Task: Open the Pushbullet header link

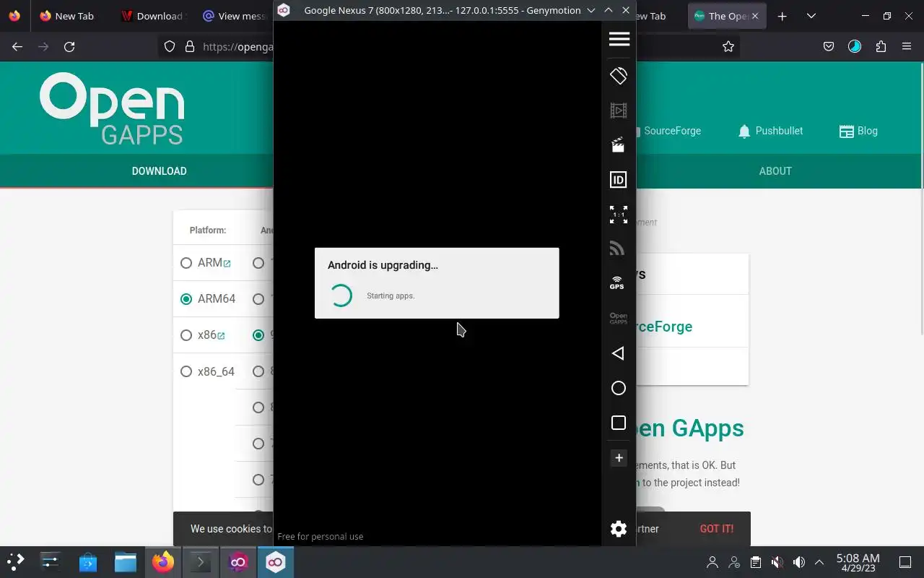Action: [771, 131]
